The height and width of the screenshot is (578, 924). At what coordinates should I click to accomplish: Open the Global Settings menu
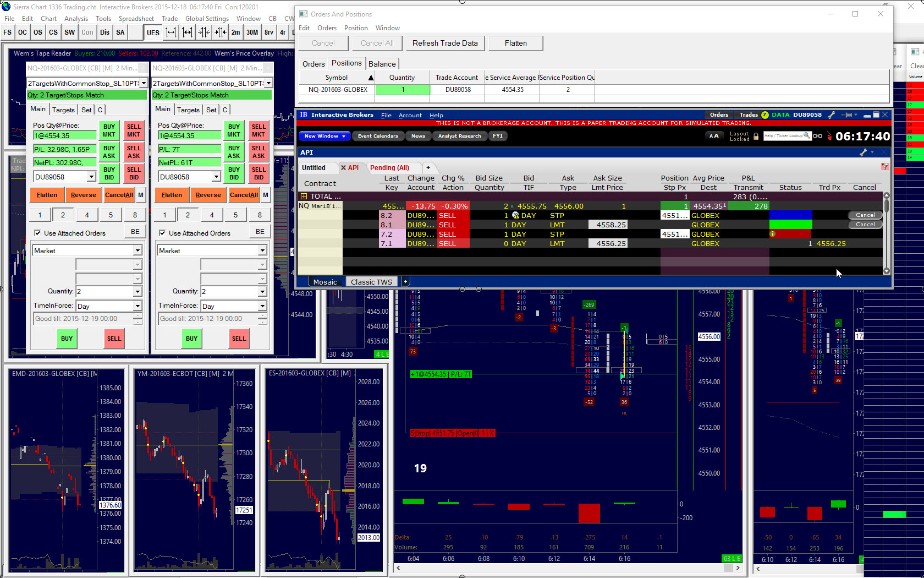click(x=207, y=19)
